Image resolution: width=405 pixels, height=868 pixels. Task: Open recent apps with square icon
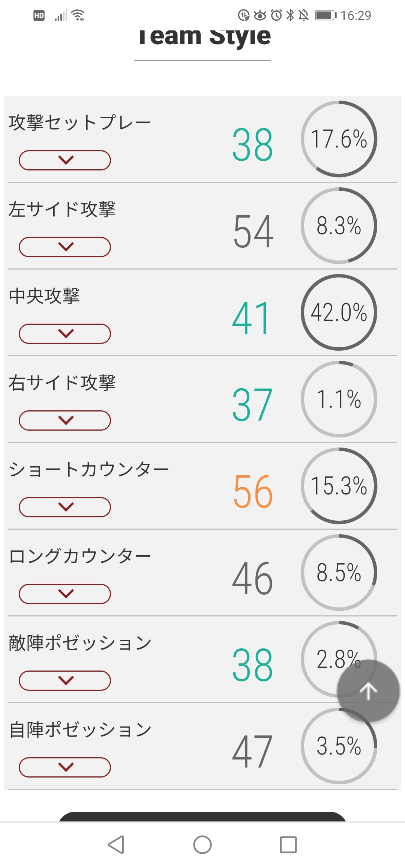[x=288, y=845]
